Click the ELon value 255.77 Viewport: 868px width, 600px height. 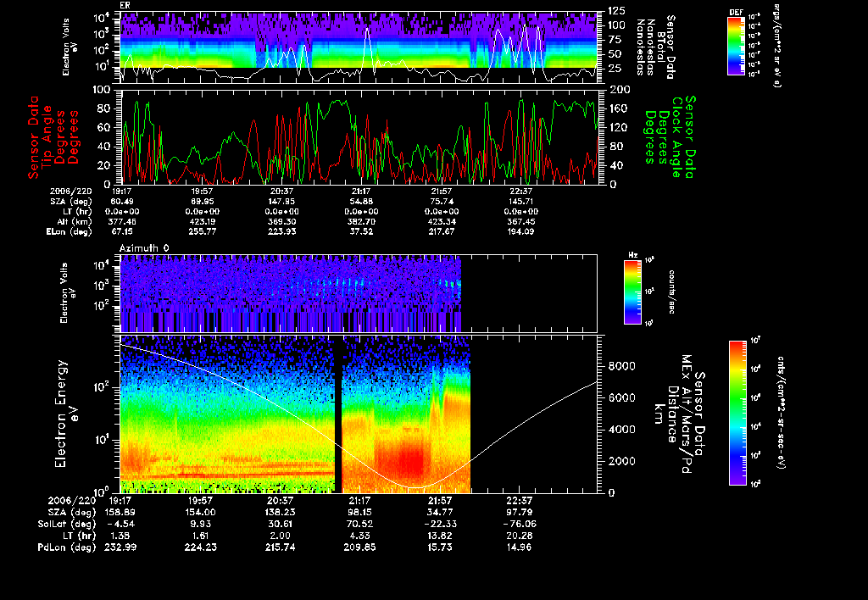coord(202,232)
